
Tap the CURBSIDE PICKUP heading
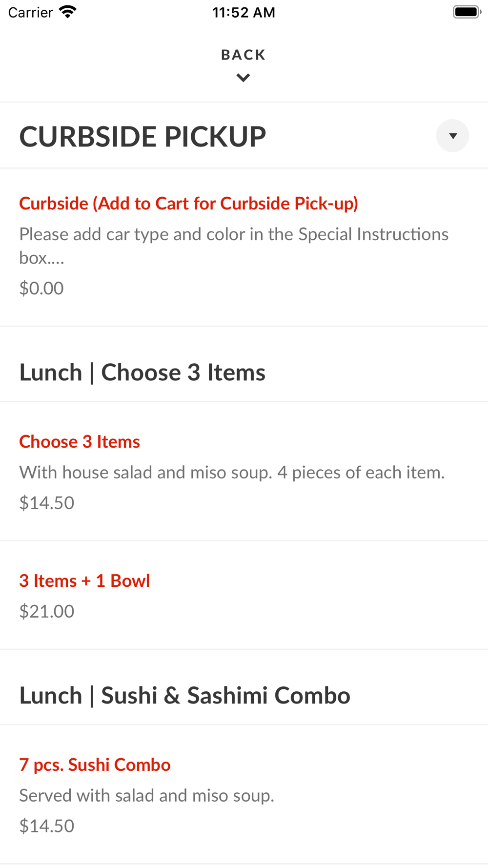tap(142, 137)
